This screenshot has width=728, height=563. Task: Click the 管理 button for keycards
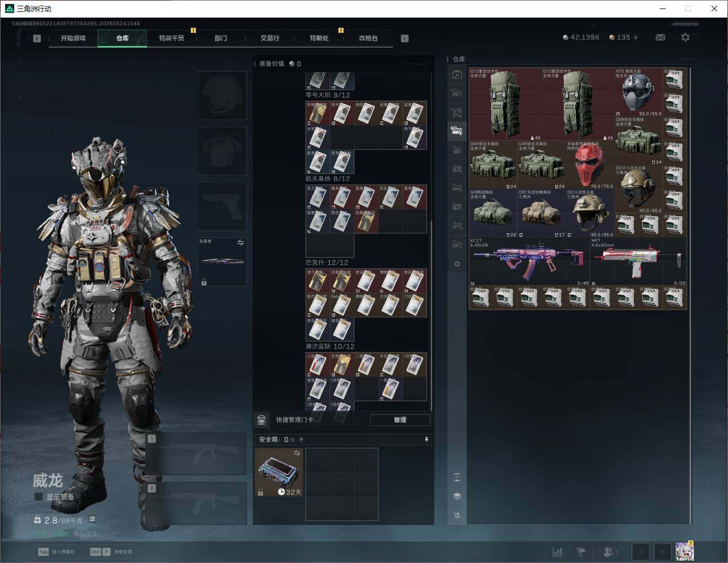[x=400, y=420]
